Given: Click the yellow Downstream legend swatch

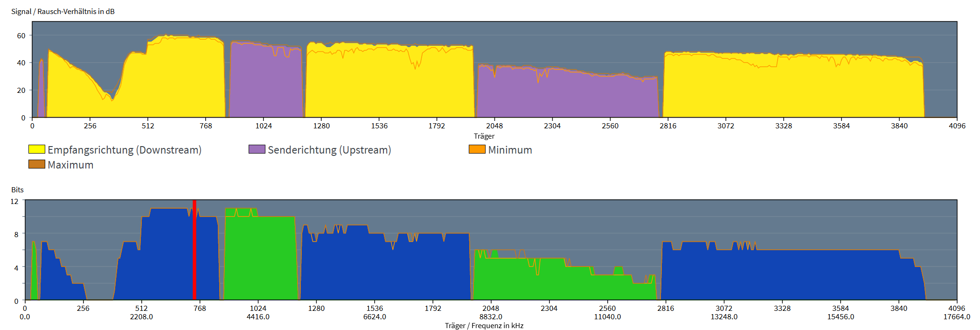Looking at the screenshot, I should click(x=37, y=149).
